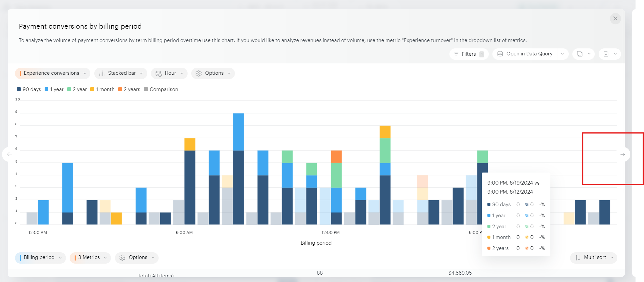Open the Experience conversions metric dropdown
The image size is (644, 282).
(52, 73)
